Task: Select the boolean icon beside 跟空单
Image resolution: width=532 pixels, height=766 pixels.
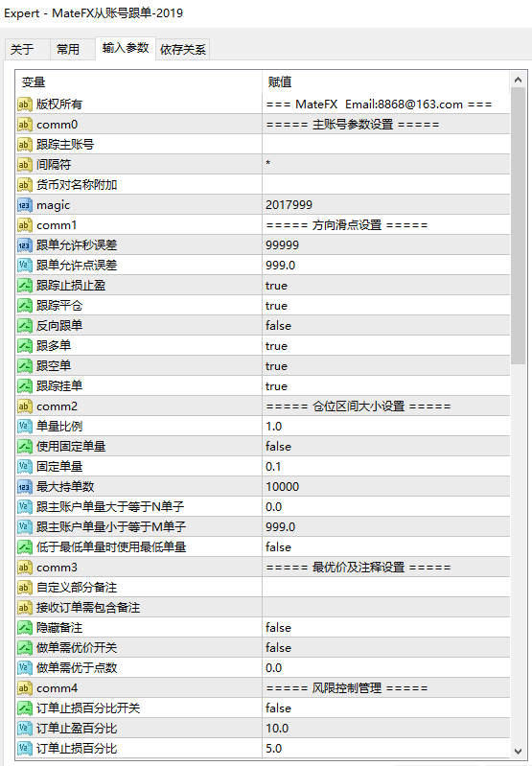Action: click(24, 366)
